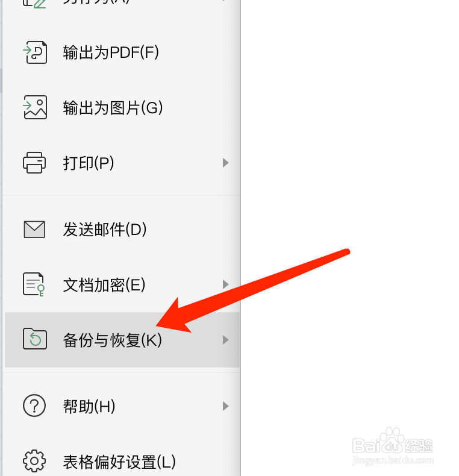Click the Backup and Restore folder icon
This screenshot has width=459, height=476.
(35, 339)
